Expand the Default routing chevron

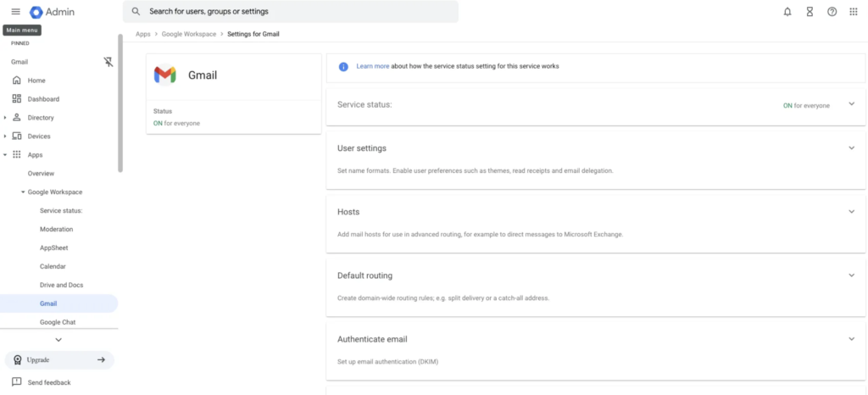(x=851, y=275)
